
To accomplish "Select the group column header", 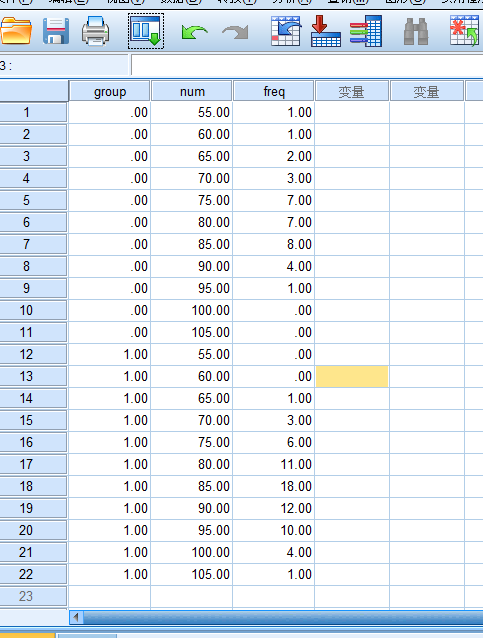I will coord(110,92).
